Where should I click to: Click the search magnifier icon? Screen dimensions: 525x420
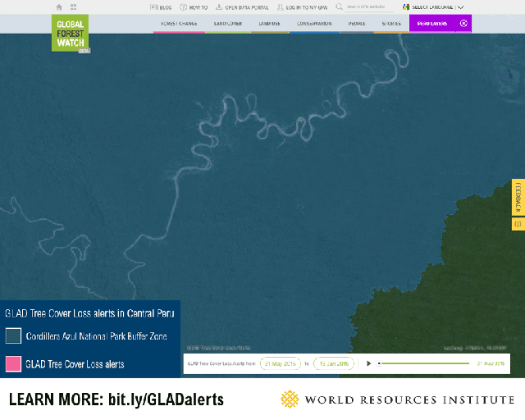[339, 7]
